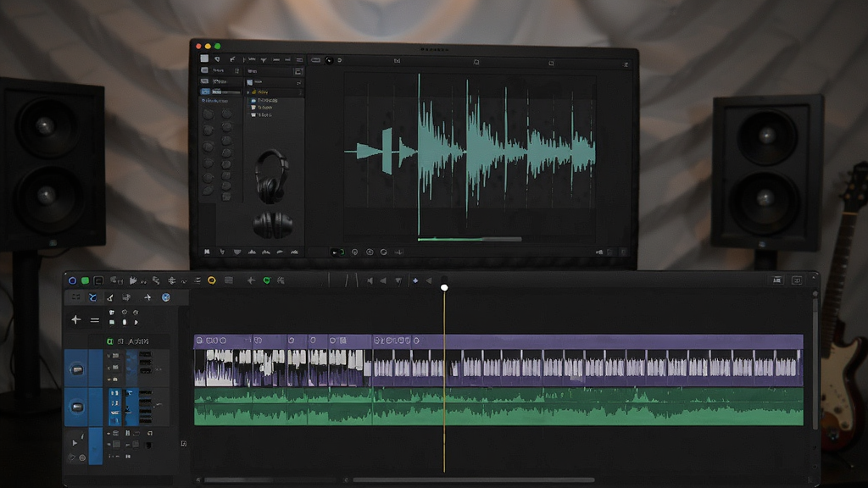Image resolution: width=868 pixels, height=488 pixels.
Task: Select the green audio waveform track
Action: click(x=498, y=407)
